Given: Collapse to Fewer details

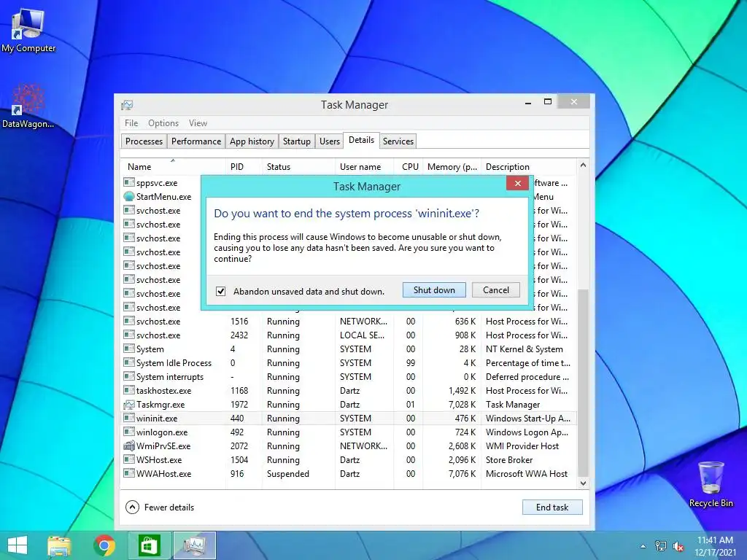Looking at the screenshot, I should (160, 507).
